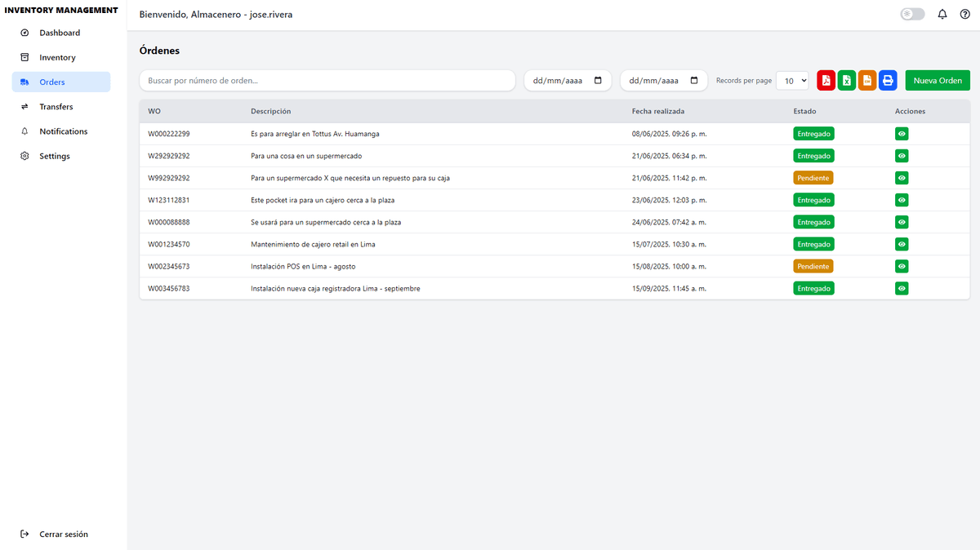Toggle the dark mode switch
Image resolution: width=980 pixels, height=550 pixels.
(912, 14)
